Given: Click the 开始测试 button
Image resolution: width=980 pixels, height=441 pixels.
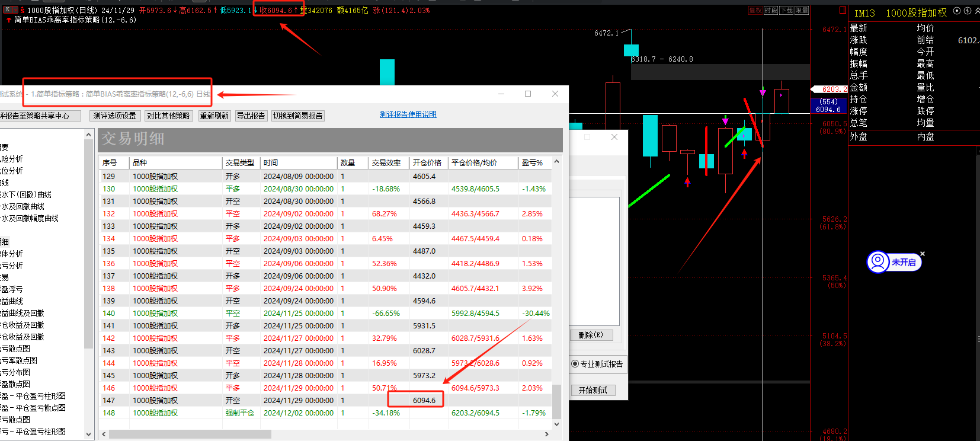Looking at the screenshot, I should pyautogui.click(x=593, y=390).
